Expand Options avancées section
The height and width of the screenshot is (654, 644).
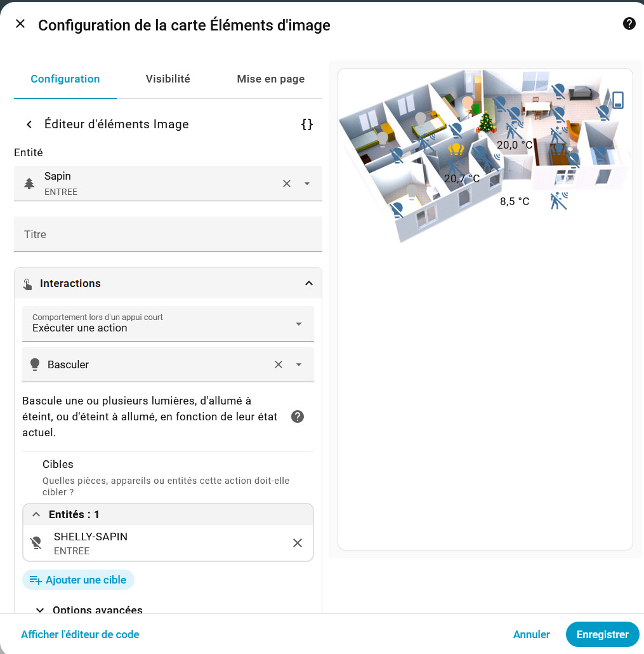point(91,610)
